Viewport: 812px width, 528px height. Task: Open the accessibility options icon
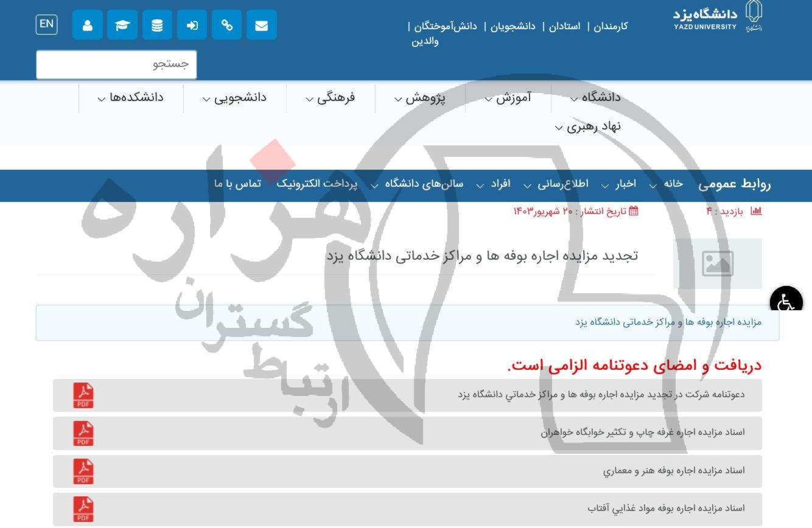coord(787,300)
